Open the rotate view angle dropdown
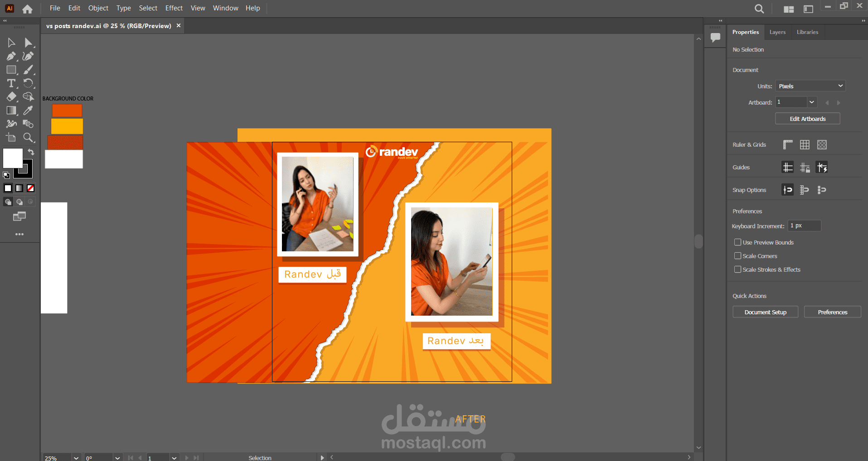This screenshot has height=461, width=868. (117, 458)
